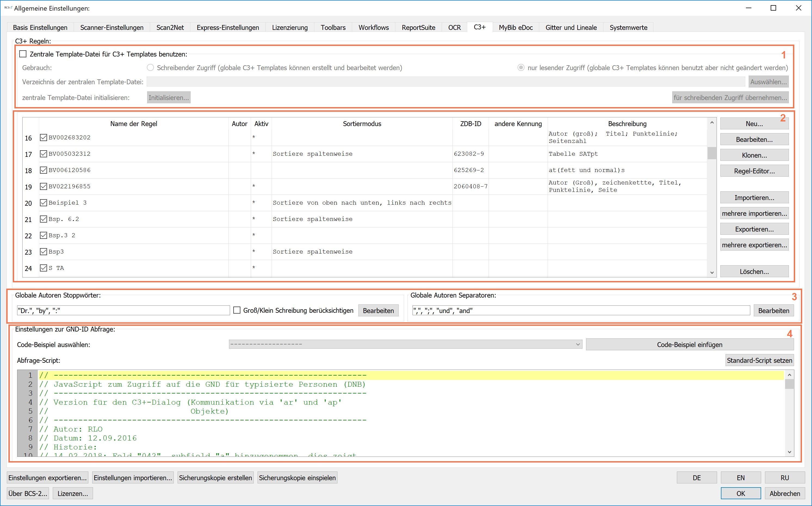Open 'Über BCS-2...' dialog
The height and width of the screenshot is (506, 812).
point(28,493)
